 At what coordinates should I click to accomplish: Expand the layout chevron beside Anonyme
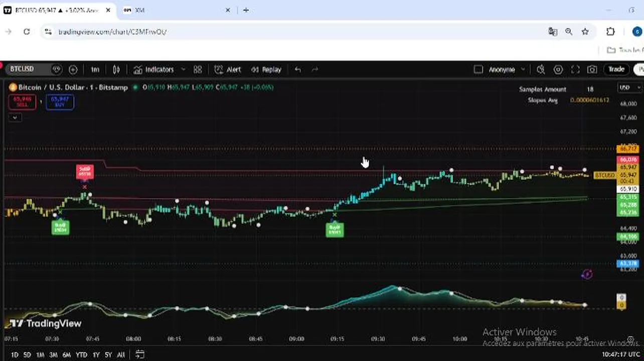523,70
